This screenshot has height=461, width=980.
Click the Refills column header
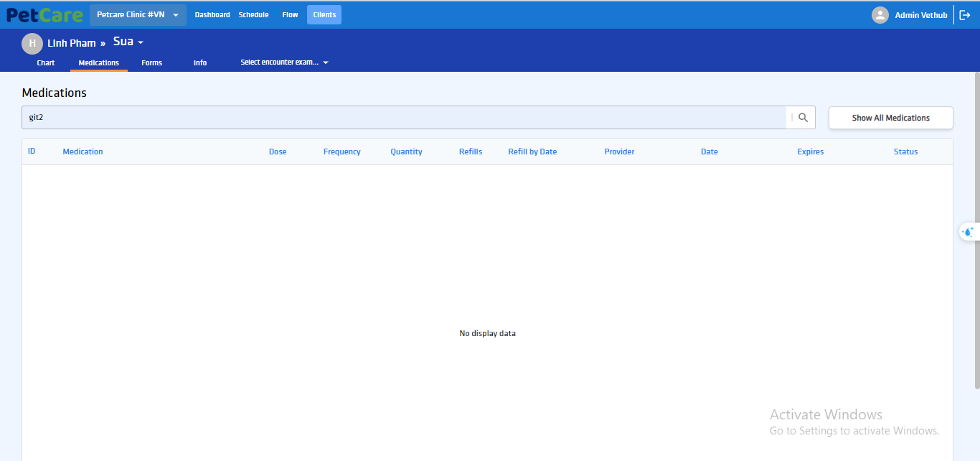coord(471,152)
